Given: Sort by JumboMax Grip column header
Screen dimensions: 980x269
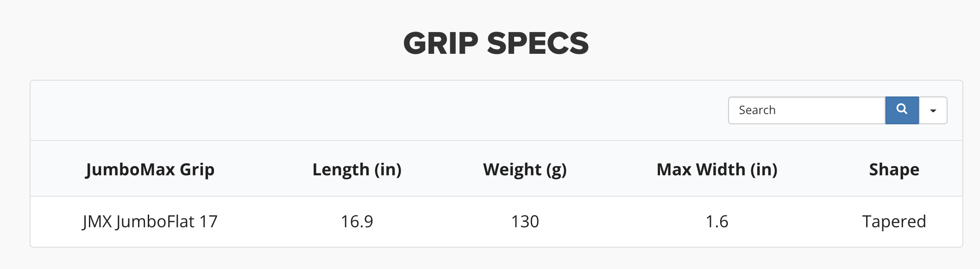Looking at the screenshot, I should click(150, 169).
